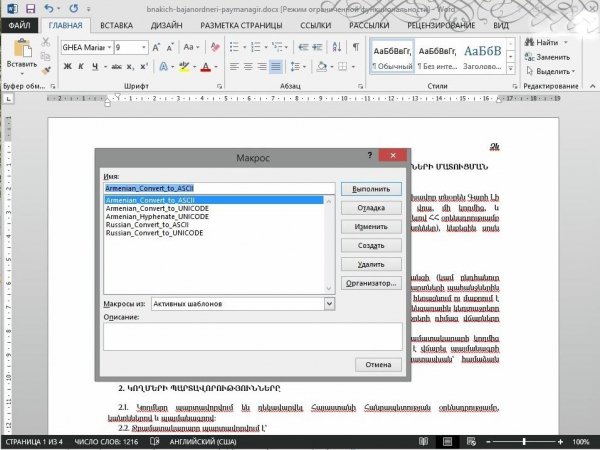The width and height of the screenshot is (600, 450).
Task: Click the proofing book icon in status bar
Action: pyautogui.click(x=154, y=442)
